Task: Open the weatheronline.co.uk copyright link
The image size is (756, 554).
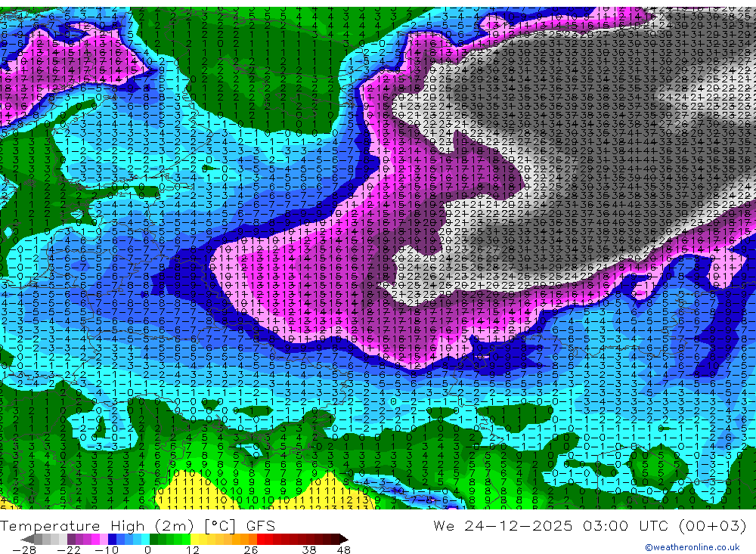Action: pyautogui.click(x=692, y=547)
